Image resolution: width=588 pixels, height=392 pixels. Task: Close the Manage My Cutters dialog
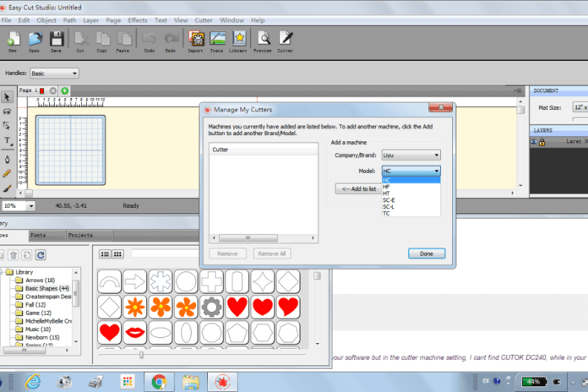point(441,107)
